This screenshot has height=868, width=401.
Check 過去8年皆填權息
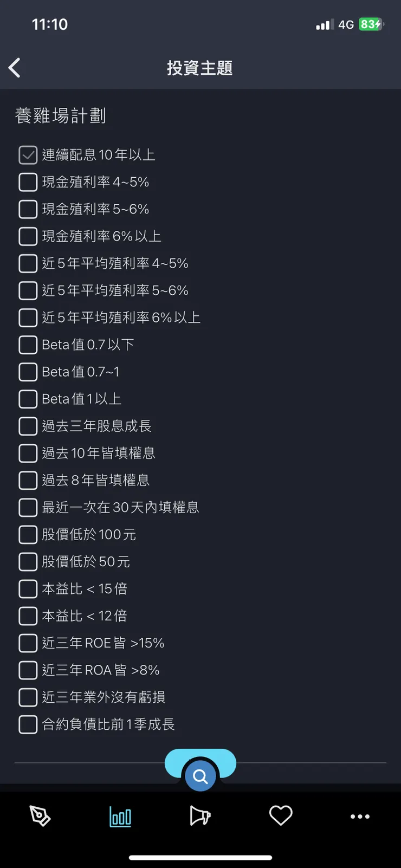pos(28,480)
